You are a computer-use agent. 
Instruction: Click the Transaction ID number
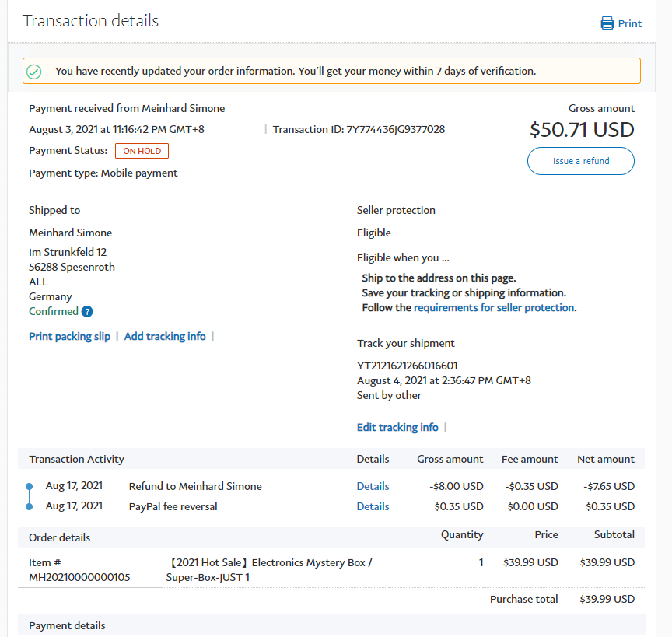click(395, 130)
